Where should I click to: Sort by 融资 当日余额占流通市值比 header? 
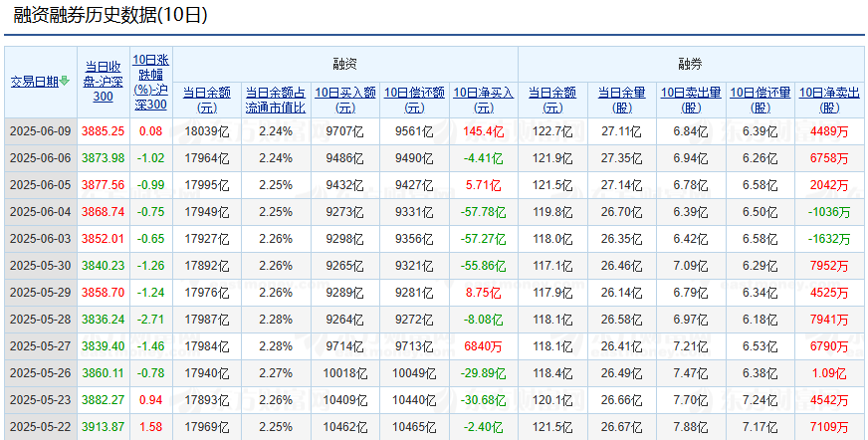(276, 100)
